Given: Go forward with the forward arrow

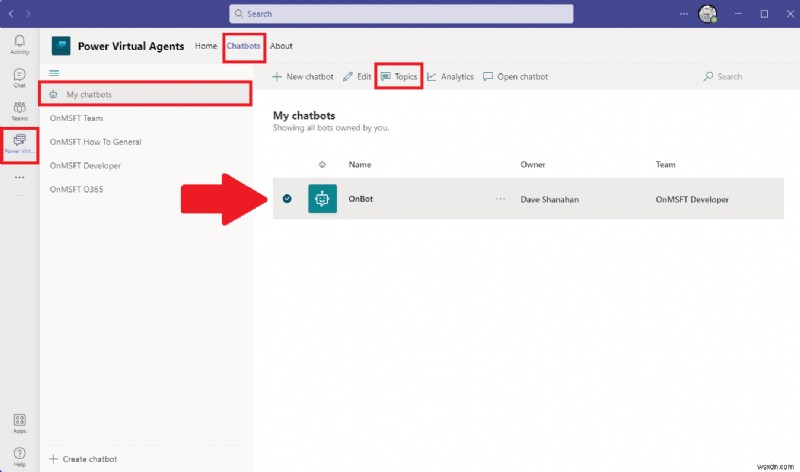Looking at the screenshot, I should (28, 14).
